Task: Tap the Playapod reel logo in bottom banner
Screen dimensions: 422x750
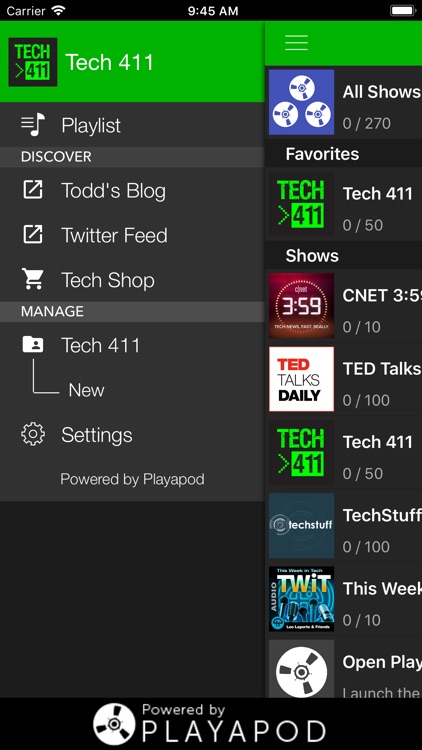Action: click(114, 724)
